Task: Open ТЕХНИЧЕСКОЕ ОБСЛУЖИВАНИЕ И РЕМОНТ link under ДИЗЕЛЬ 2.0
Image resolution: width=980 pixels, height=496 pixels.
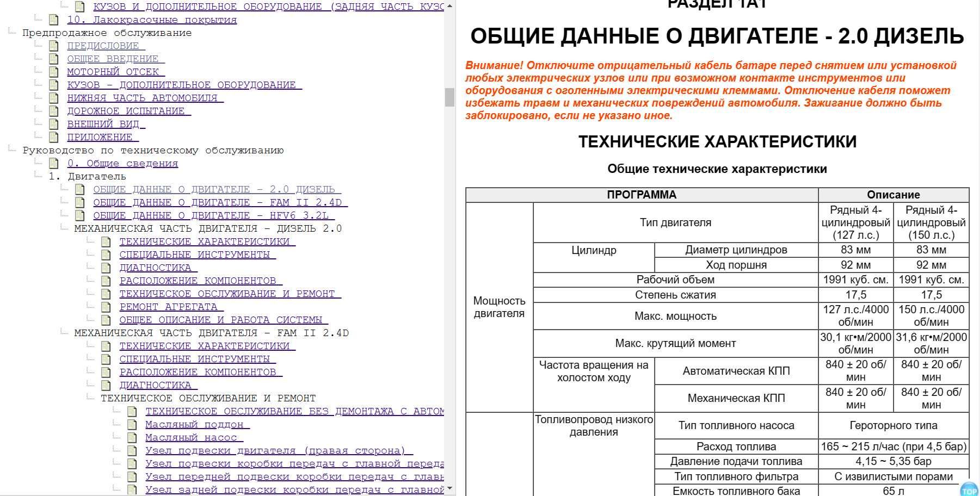Action: coord(230,294)
